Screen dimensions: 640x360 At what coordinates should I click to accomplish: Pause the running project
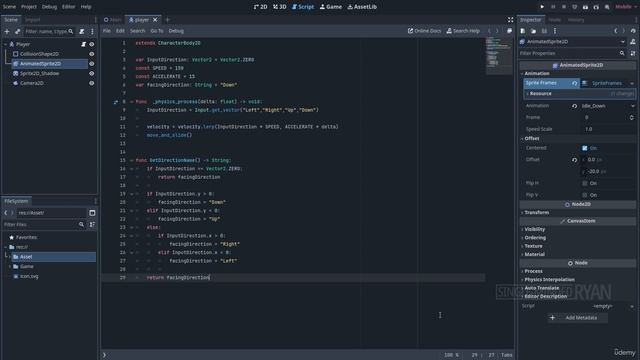click(553, 7)
